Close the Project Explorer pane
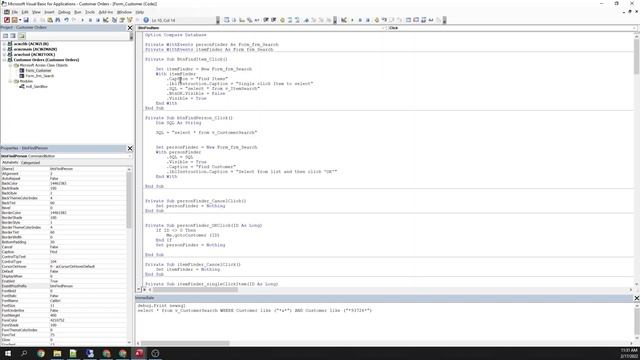Viewport: 640px width, 360px height. pyautogui.click(x=130, y=28)
